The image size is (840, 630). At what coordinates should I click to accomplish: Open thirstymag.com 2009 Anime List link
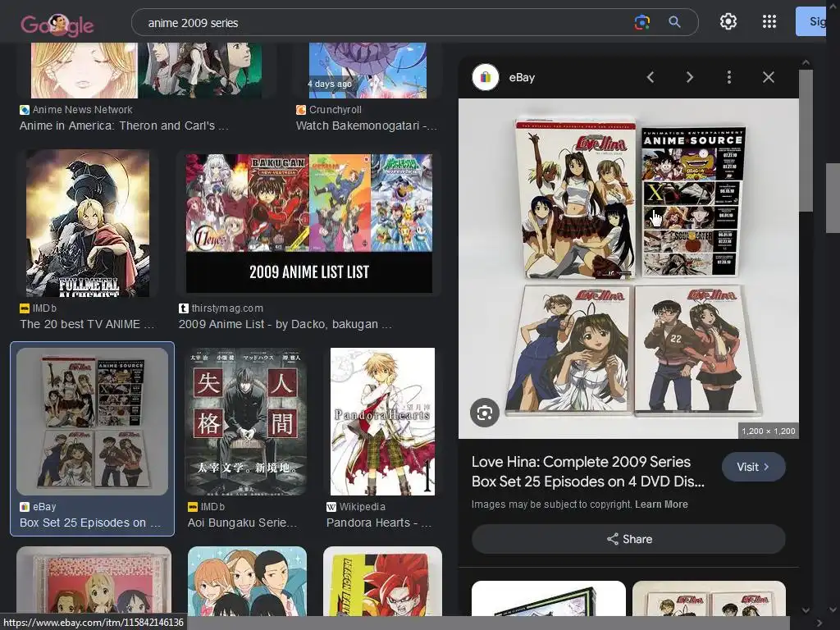tap(285, 324)
